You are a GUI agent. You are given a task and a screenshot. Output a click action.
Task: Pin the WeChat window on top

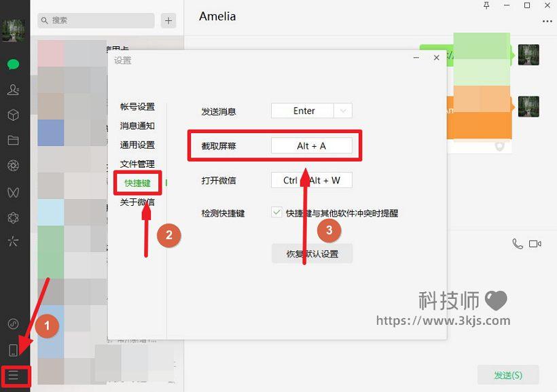[486, 5]
